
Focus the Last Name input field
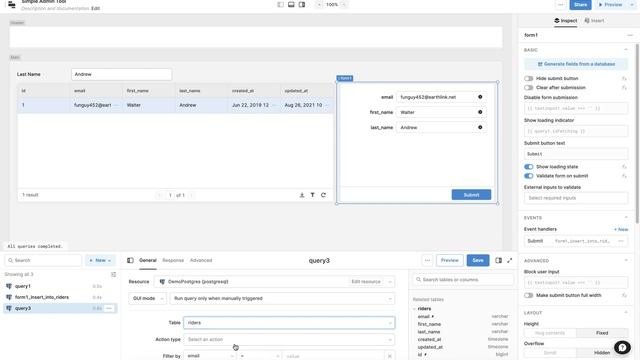[x=122, y=74]
